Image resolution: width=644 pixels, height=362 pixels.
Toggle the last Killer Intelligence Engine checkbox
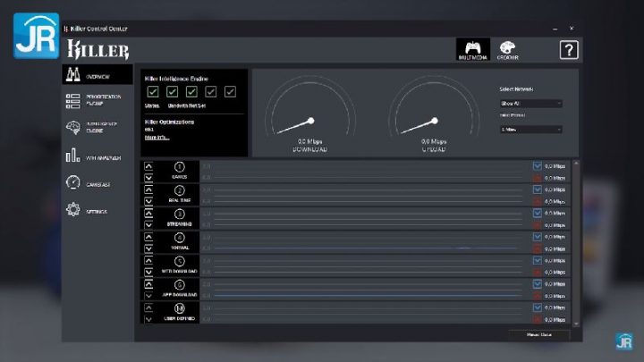click(x=230, y=91)
